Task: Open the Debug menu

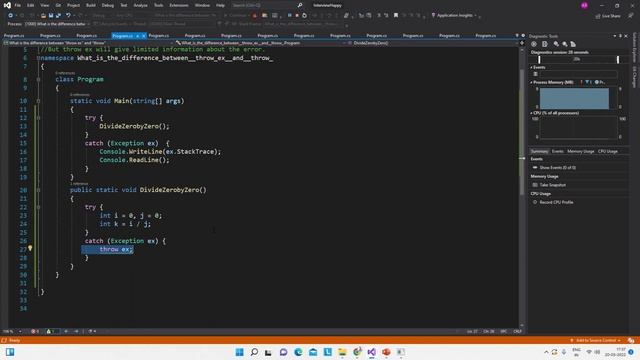Action: [x=108, y=5]
